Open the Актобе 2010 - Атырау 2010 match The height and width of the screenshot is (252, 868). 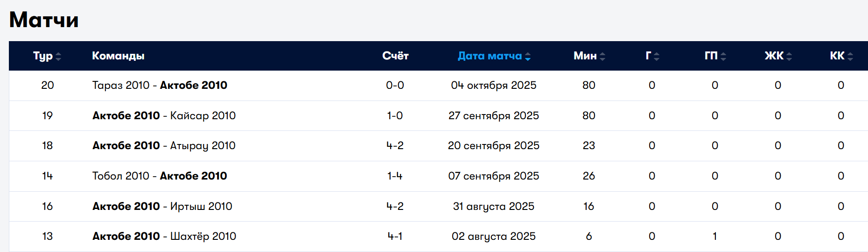coord(164,146)
